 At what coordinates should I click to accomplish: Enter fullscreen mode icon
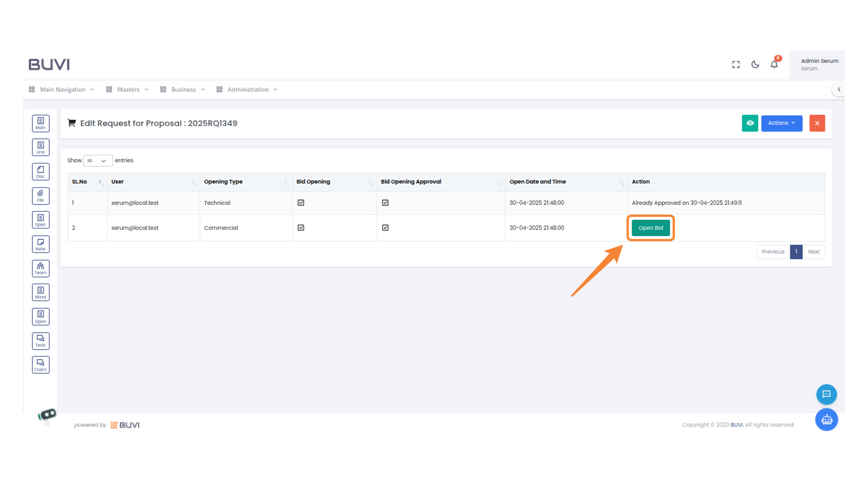pyautogui.click(x=736, y=65)
